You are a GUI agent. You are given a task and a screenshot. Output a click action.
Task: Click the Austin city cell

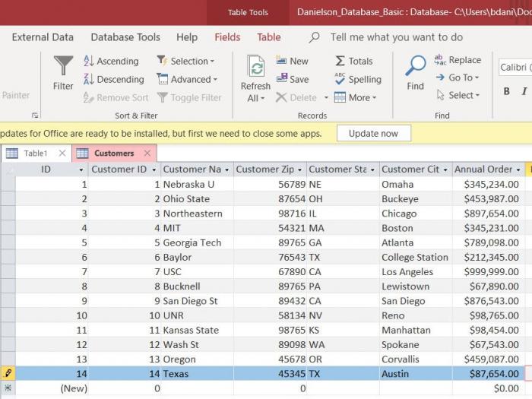(x=416, y=374)
